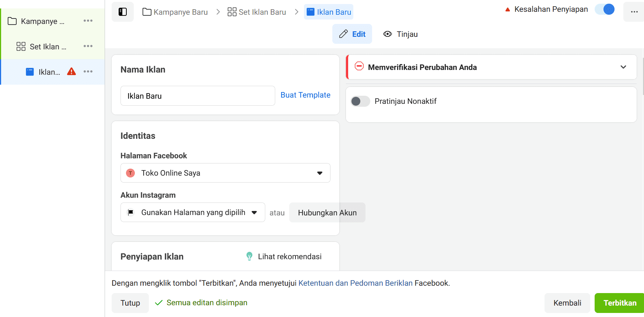Switch to the Tinjau tab
This screenshot has height=317, width=644.
400,34
